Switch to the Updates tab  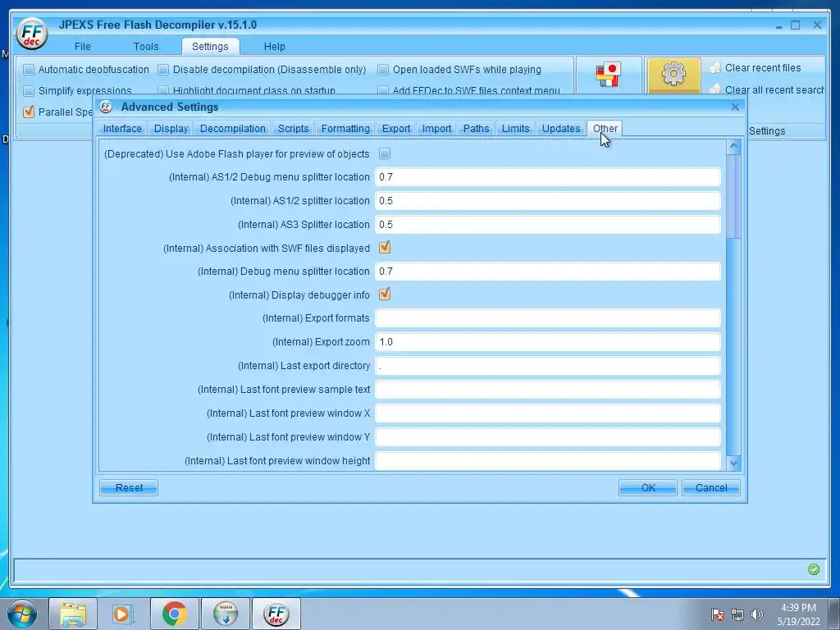click(561, 129)
